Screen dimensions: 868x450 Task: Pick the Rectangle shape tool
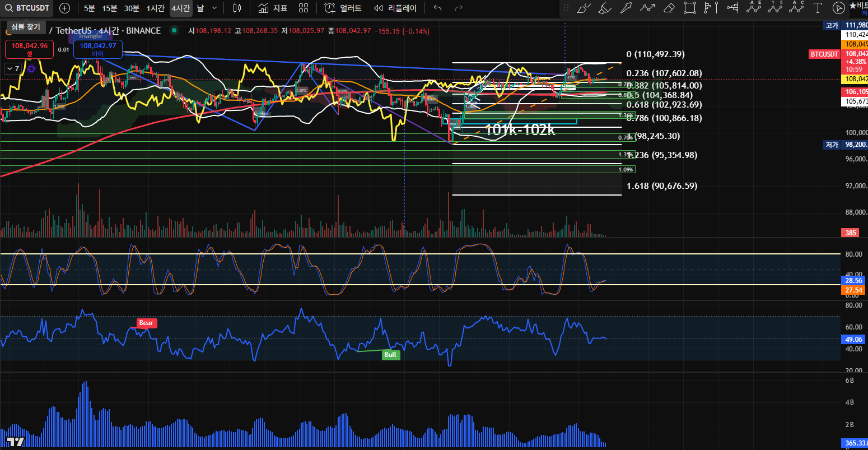point(690,8)
